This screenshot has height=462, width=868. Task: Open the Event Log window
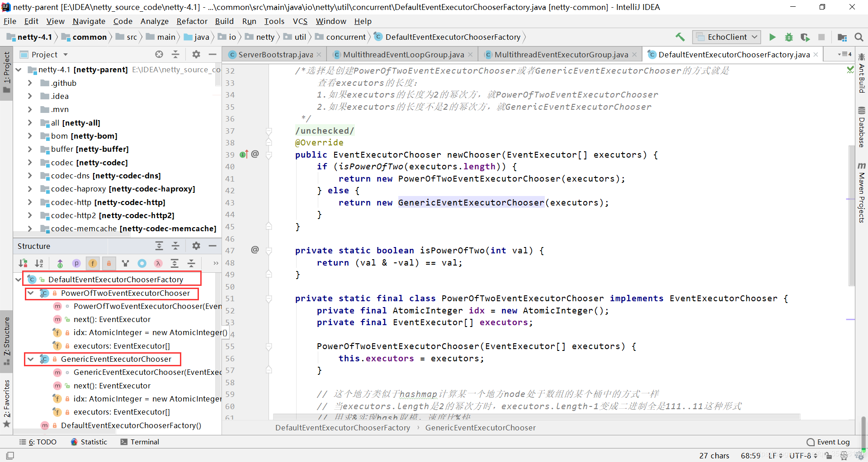[x=828, y=442]
